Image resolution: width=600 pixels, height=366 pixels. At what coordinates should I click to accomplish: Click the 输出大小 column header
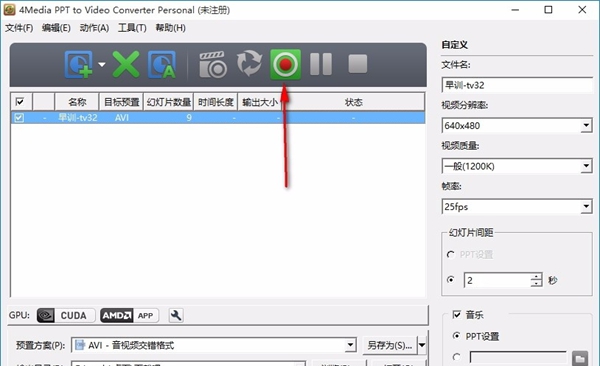(x=260, y=102)
